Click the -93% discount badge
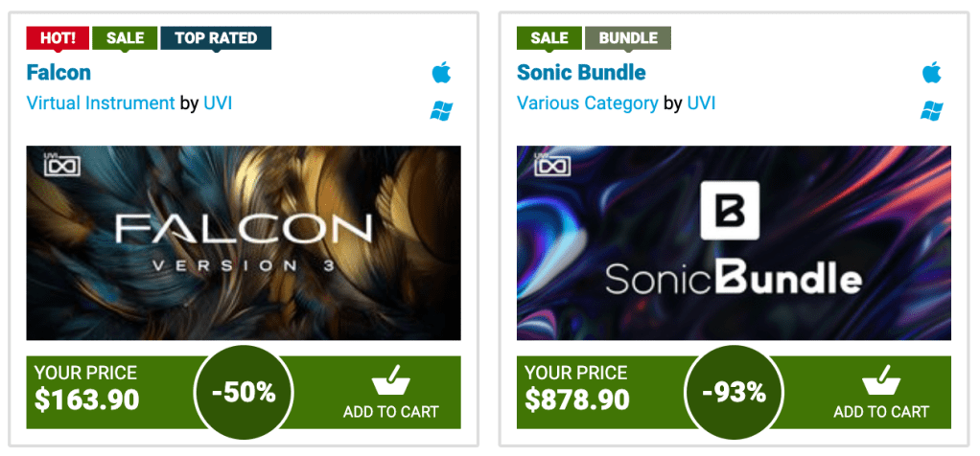 [734, 392]
